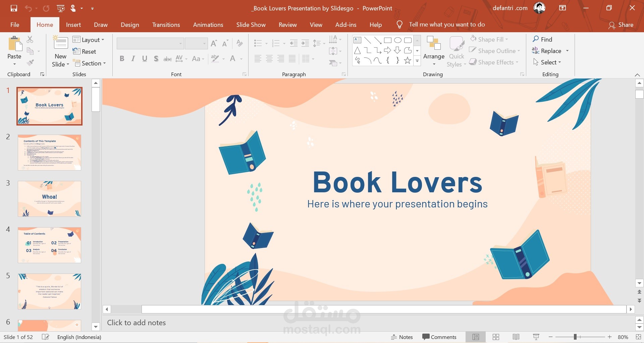The width and height of the screenshot is (644, 343).
Task: Start slide show from status bar icon
Action: [536, 337]
